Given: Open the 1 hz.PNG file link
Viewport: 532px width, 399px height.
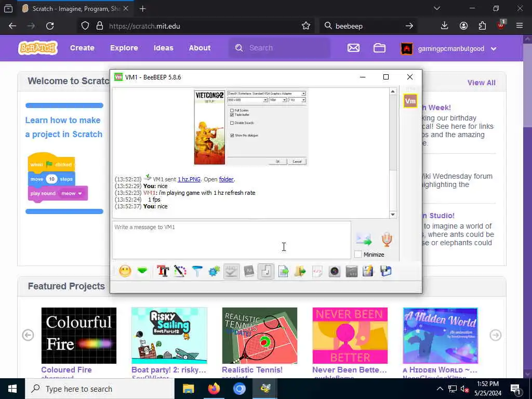Looking at the screenshot, I should pos(189,179).
